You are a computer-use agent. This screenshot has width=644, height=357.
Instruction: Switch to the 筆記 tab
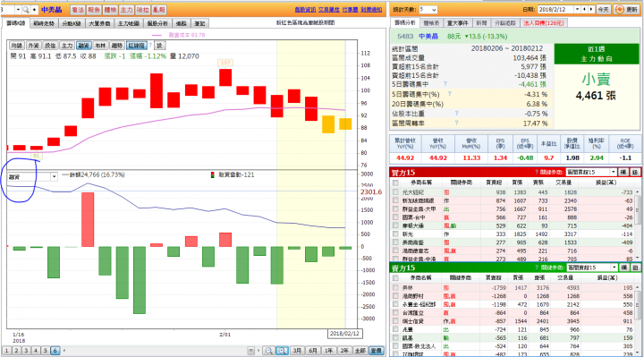(199, 23)
